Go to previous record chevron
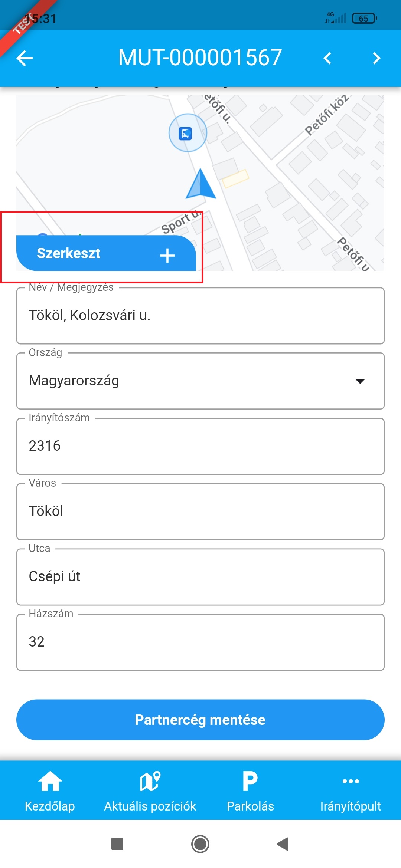This screenshot has width=401, height=868. click(327, 58)
